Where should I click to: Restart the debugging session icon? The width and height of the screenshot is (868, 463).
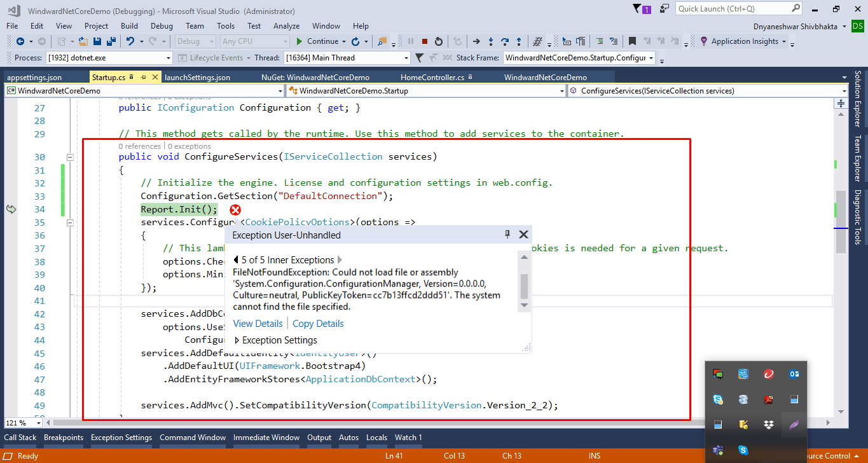(x=439, y=41)
